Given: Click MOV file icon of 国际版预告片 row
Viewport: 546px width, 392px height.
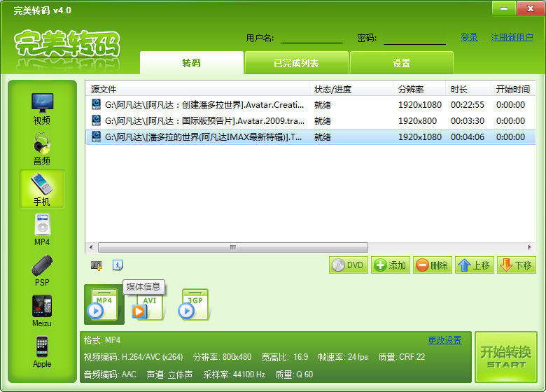Looking at the screenshot, I should coord(96,120).
